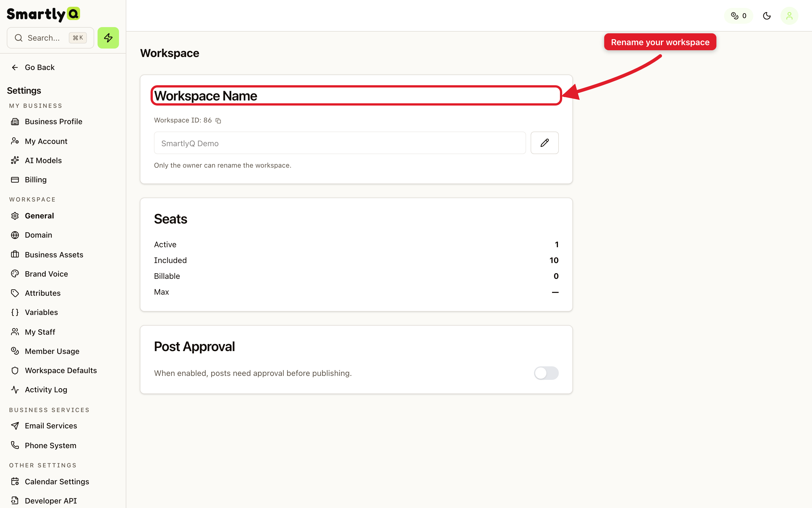Click the Included seats value 10
The width and height of the screenshot is (812, 508).
point(554,260)
